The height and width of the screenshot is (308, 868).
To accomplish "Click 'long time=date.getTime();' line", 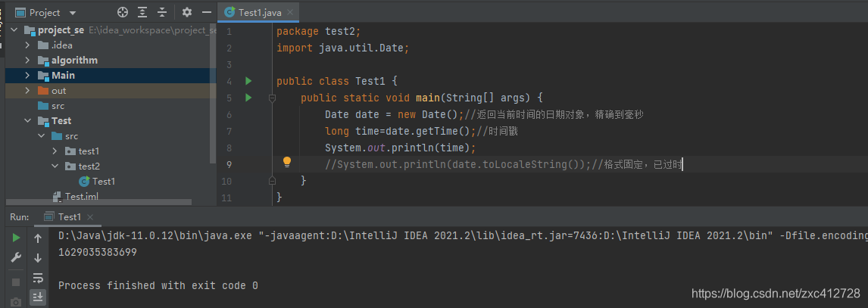I will tap(400, 131).
